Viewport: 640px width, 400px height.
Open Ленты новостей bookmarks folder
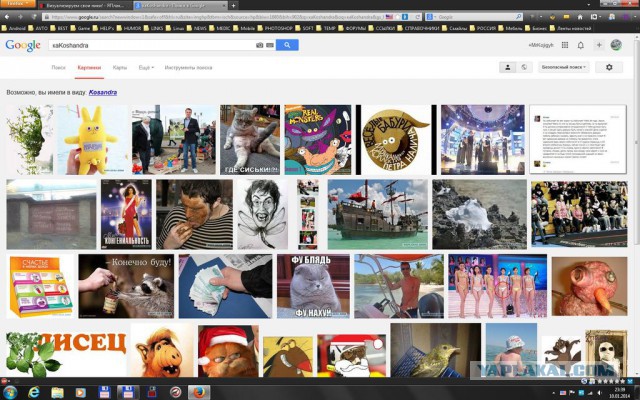571,28
